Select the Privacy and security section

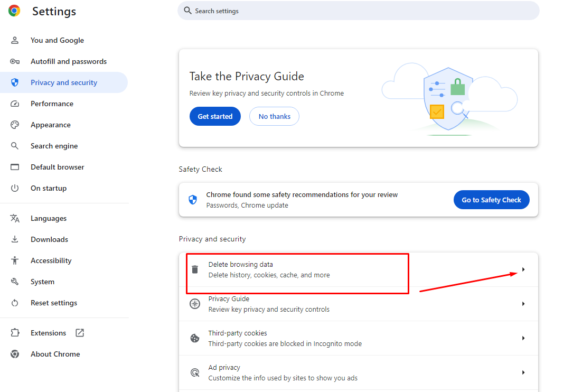coord(63,82)
